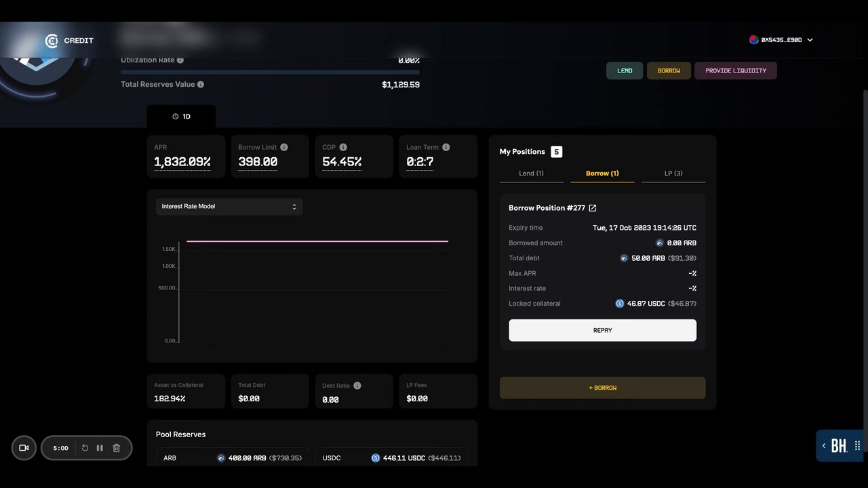Image resolution: width=868 pixels, height=488 pixels.
Task: Click the Credit logo in the header
Action: (x=69, y=41)
